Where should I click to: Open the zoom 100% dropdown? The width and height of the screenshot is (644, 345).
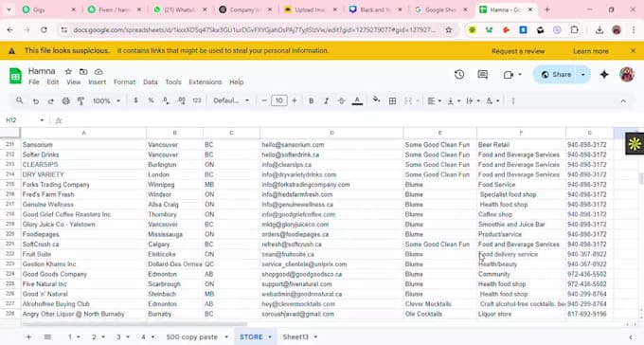pos(106,100)
